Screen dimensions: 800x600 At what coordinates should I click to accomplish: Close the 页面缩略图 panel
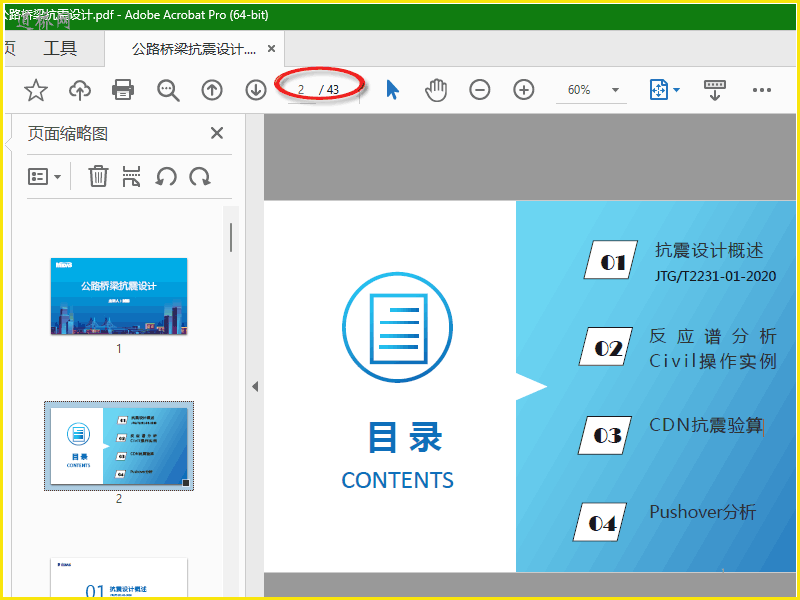(217, 133)
